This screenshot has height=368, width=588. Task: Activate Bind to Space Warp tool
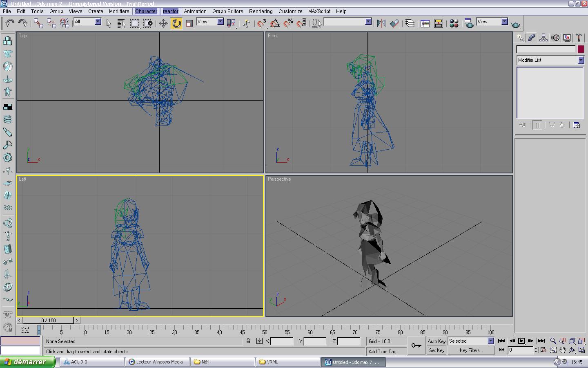65,23
